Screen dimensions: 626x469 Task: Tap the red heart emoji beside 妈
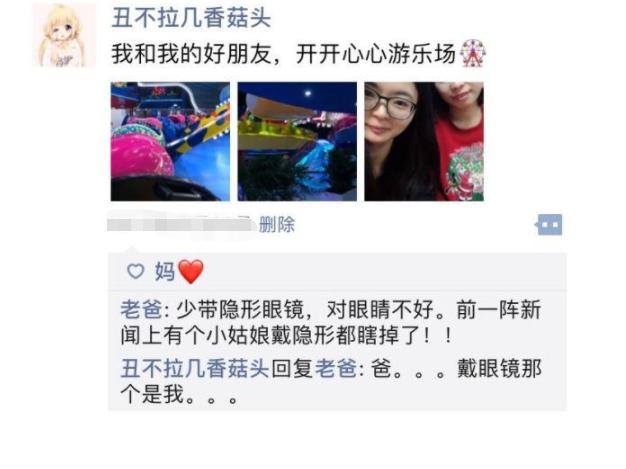pos(190,271)
